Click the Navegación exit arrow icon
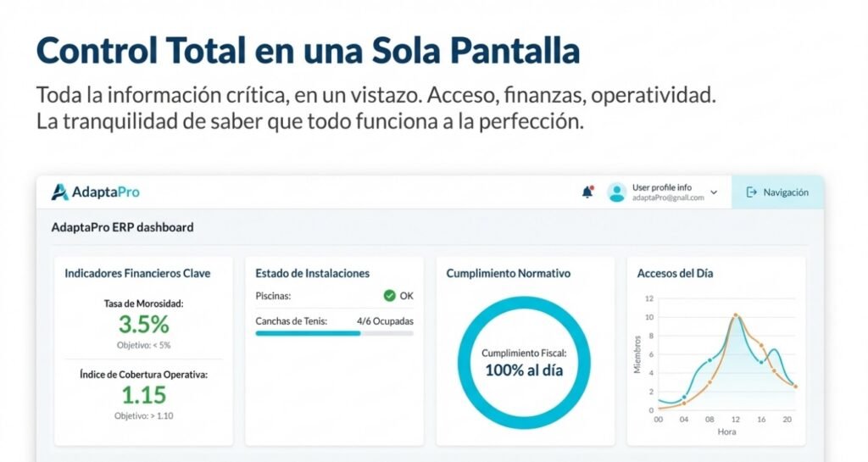 [751, 192]
